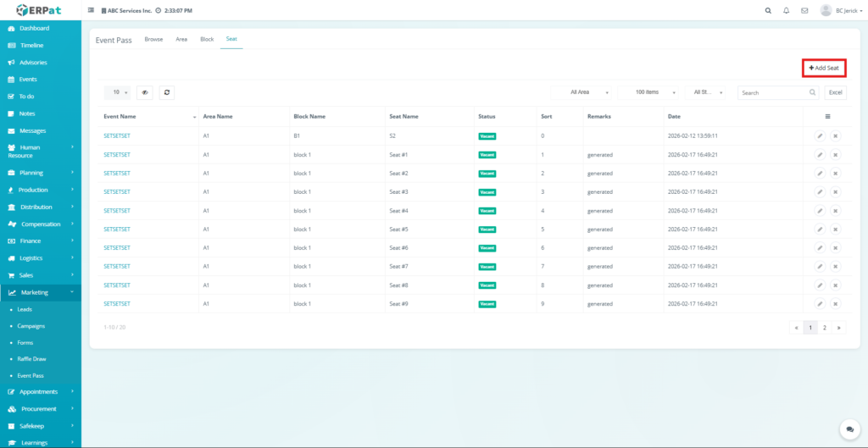
Task: Change page size dropdown showing 10
Action: (x=117, y=92)
